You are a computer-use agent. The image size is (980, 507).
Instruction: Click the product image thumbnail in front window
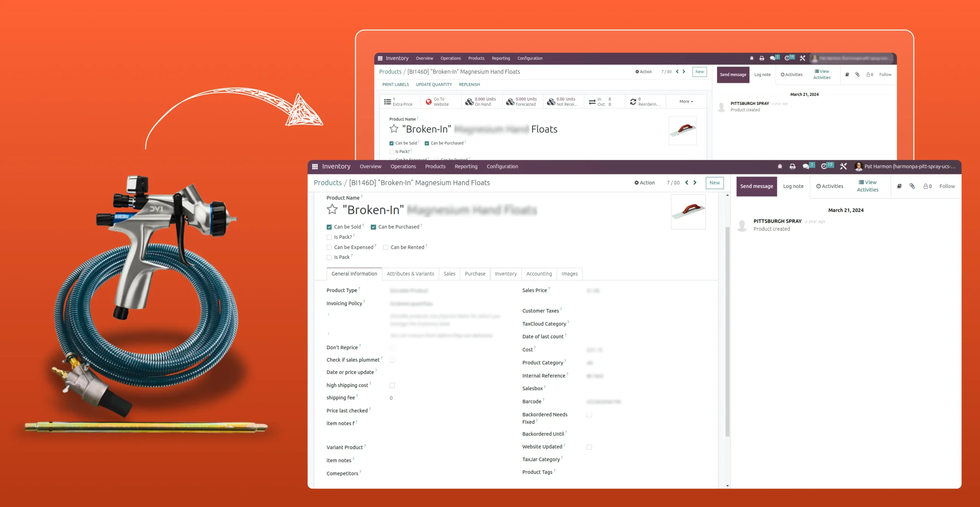(688, 212)
